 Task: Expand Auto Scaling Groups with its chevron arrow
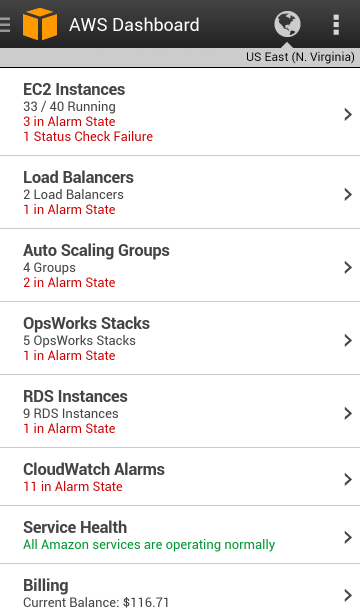(348, 267)
